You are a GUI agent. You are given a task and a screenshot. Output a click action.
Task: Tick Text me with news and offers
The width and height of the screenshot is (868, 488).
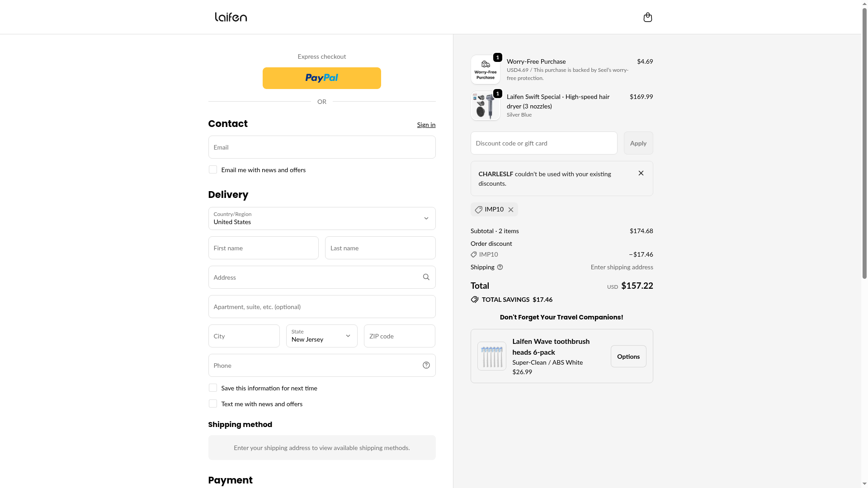(213, 404)
